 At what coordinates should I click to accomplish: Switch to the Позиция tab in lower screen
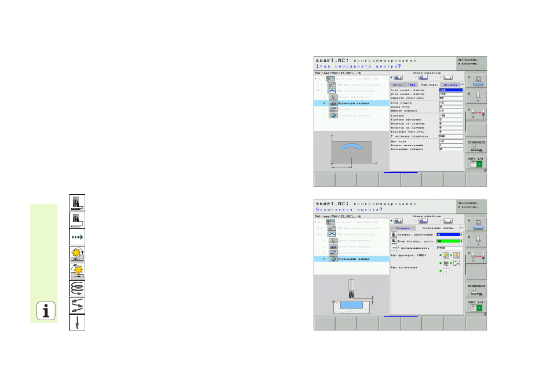[403, 228]
